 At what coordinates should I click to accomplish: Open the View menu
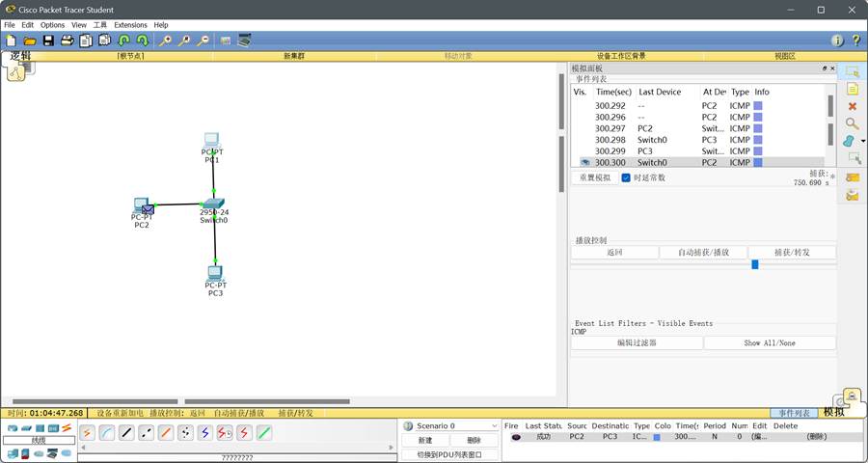tap(79, 25)
